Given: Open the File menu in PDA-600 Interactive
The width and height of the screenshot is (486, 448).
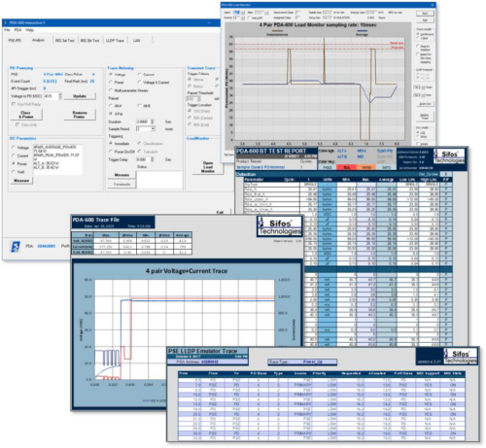Looking at the screenshot, I should pyautogui.click(x=7, y=30).
